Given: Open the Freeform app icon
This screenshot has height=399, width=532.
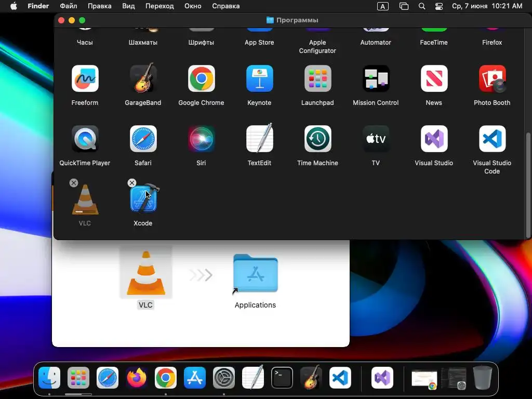Looking at the screenshot, I should 85,79.
